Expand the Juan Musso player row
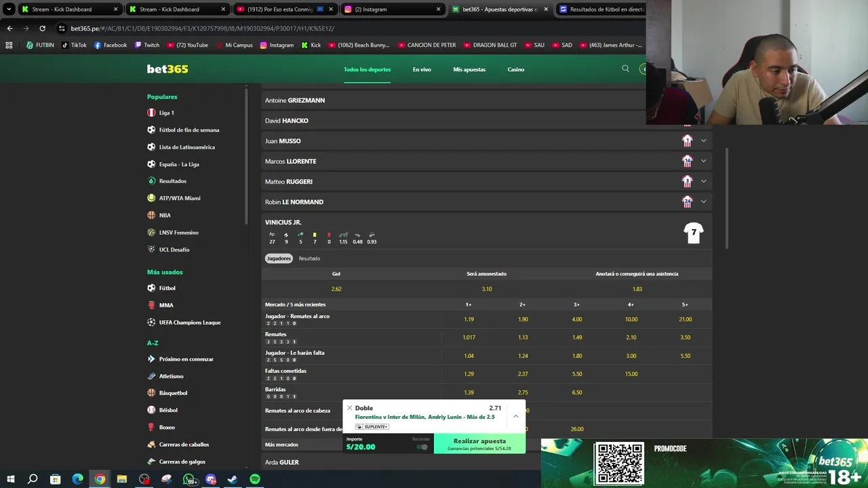Viewport: 868px width, 488px height. click(703, 141)
